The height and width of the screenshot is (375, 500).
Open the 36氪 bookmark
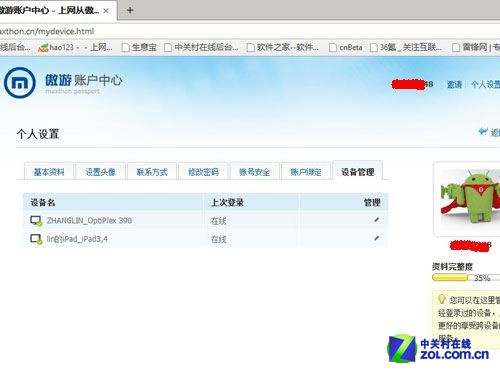(x=406, y=48)
